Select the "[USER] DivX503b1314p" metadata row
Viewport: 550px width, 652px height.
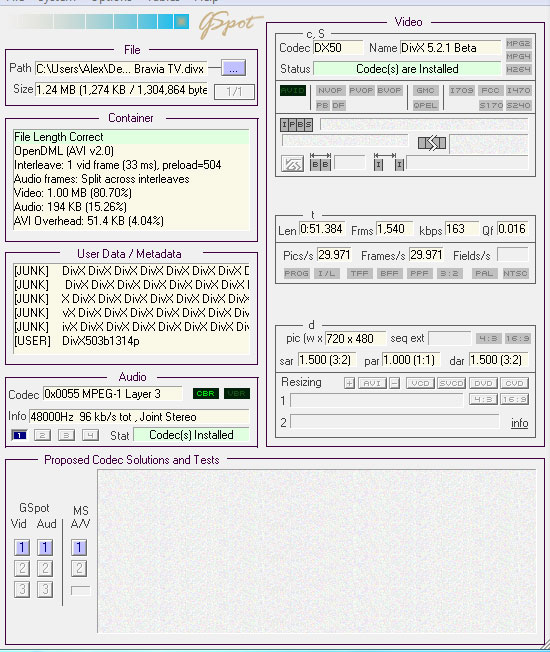coord(131,341)
